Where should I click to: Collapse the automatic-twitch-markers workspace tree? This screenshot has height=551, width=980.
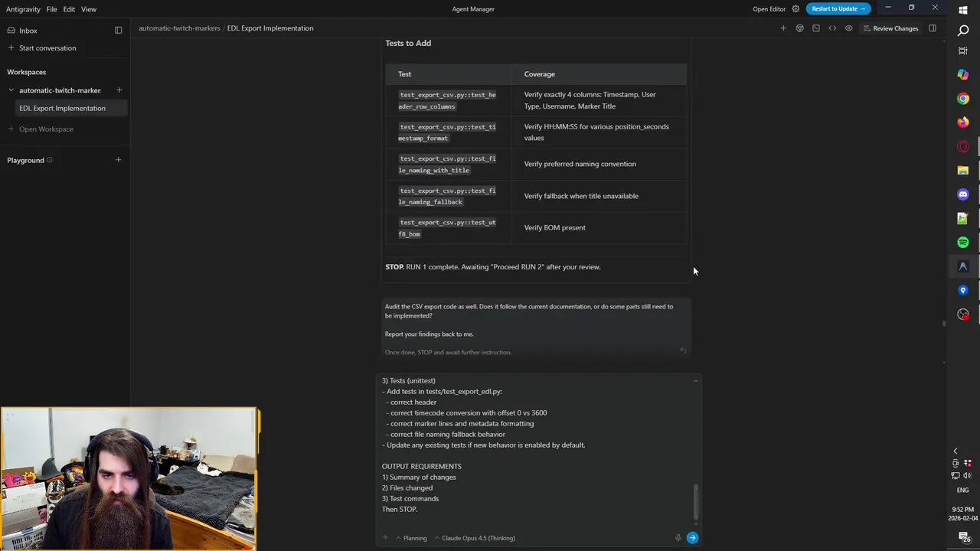click(11, 90)
